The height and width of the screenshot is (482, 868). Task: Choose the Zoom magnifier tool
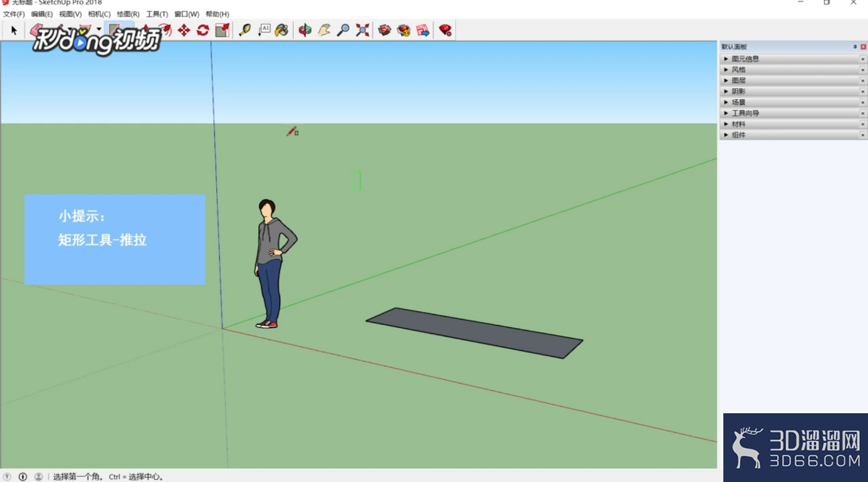click(344, 30)
